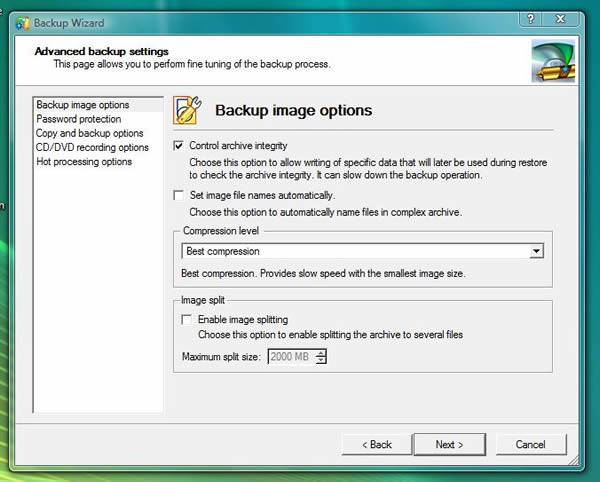The width and height of the screenshot is (600, 482).
Task: Cancel the Backup Wizard
Action: click(x=530, y=445)
